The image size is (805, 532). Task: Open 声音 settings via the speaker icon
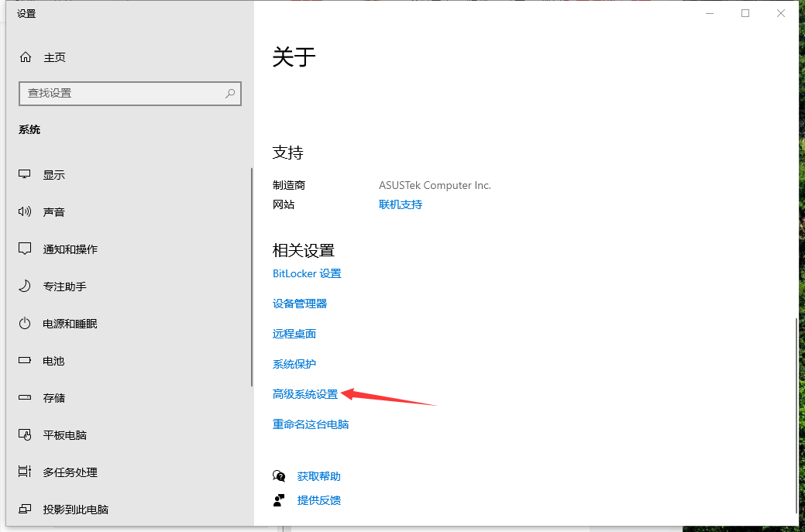coord(26,211)
